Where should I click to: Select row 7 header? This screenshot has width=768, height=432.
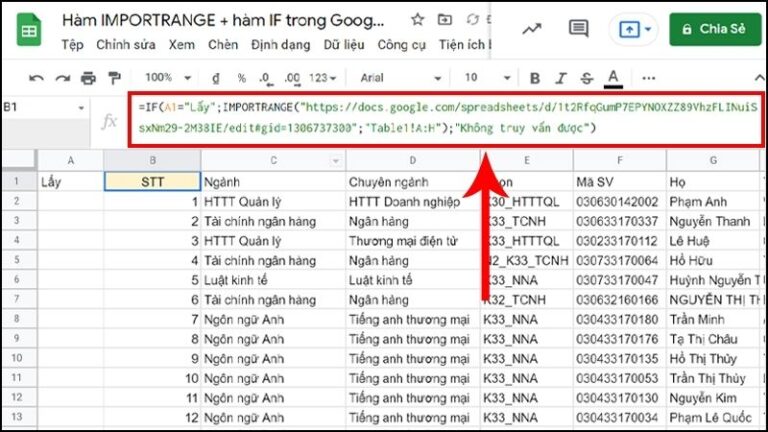(x=17, y=299)
